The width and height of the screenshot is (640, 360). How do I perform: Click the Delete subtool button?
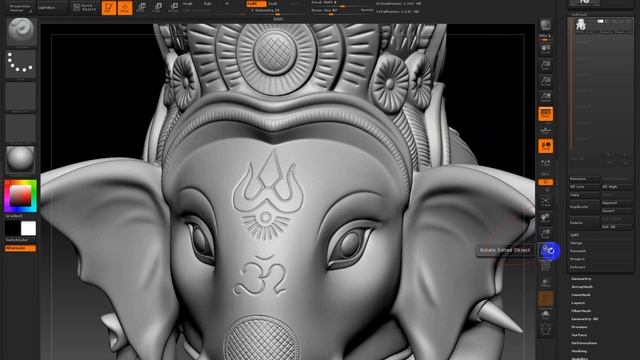[x=584, y=223]
